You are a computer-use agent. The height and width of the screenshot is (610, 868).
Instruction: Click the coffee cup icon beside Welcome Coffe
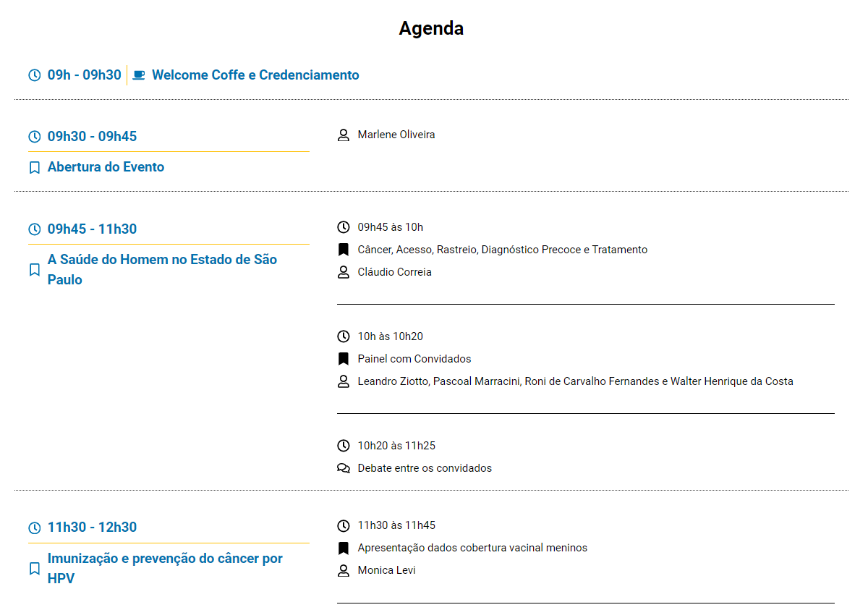[140, 75]
